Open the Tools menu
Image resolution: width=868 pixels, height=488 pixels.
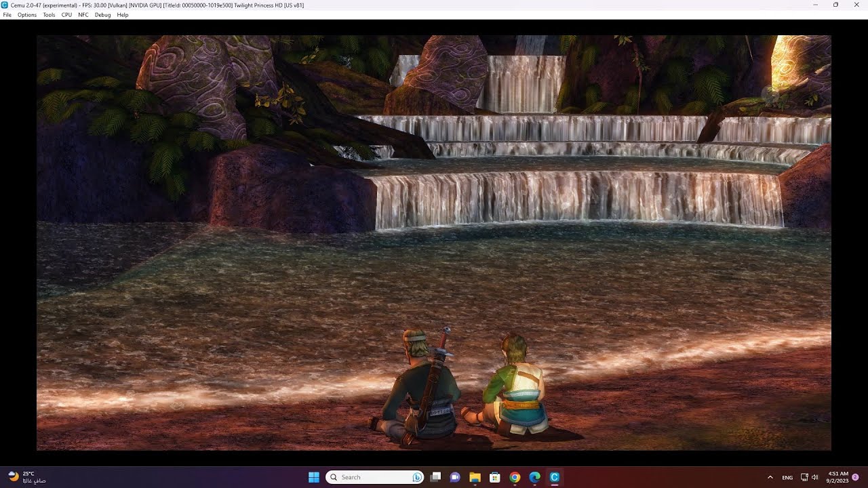(x=49, y=15)
